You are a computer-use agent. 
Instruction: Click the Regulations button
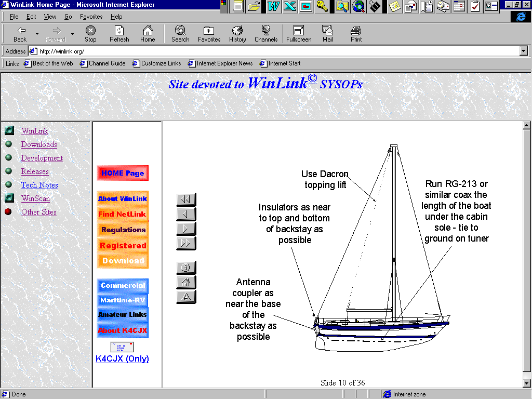click(123, 230)
